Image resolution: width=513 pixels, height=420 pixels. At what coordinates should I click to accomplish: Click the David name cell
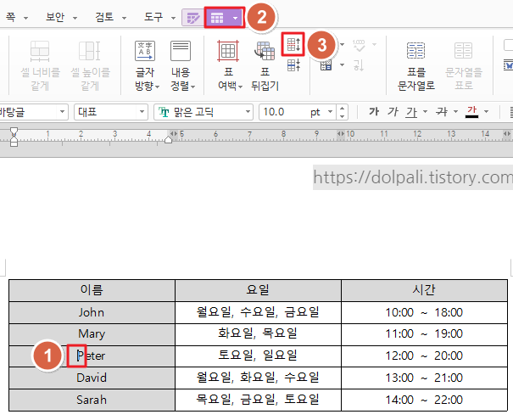click(x=92, y=378)
